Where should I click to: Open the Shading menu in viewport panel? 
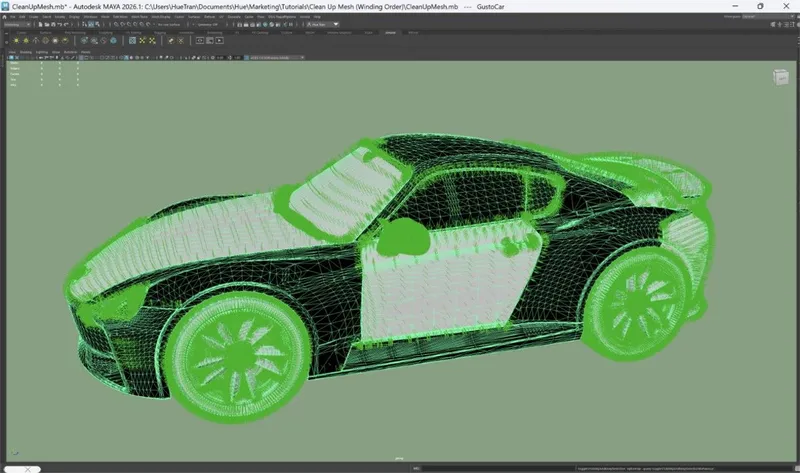(x=27, y=51)
